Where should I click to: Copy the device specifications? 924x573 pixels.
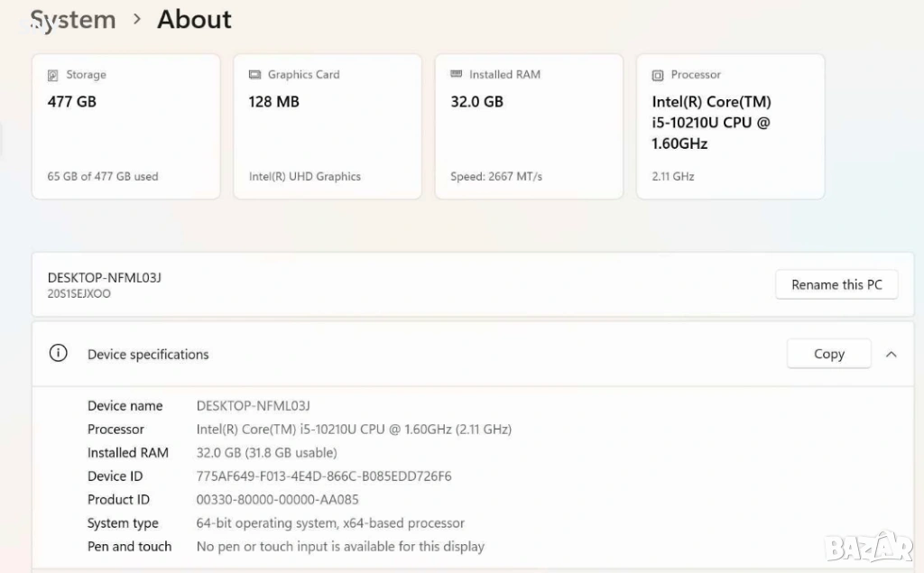828,354
